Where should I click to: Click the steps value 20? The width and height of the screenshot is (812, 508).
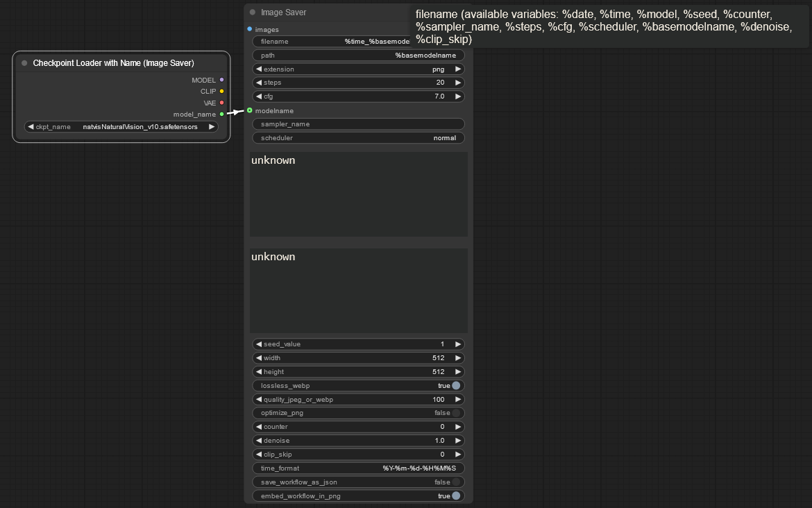point(440,83)
